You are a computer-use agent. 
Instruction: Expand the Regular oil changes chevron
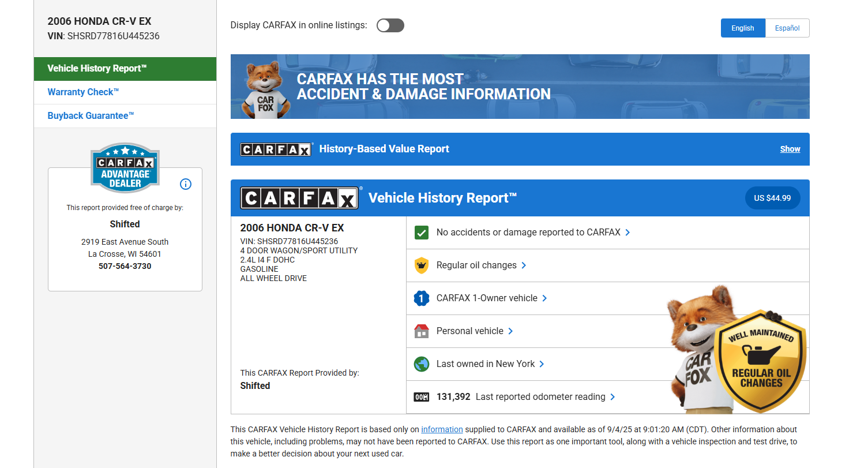524,265
